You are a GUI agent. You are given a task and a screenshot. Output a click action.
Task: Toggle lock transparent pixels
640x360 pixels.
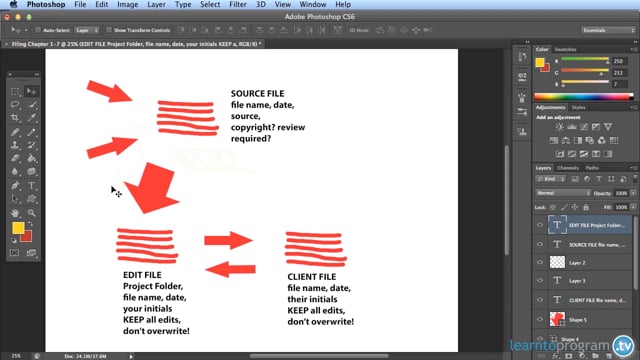[553, 207]
